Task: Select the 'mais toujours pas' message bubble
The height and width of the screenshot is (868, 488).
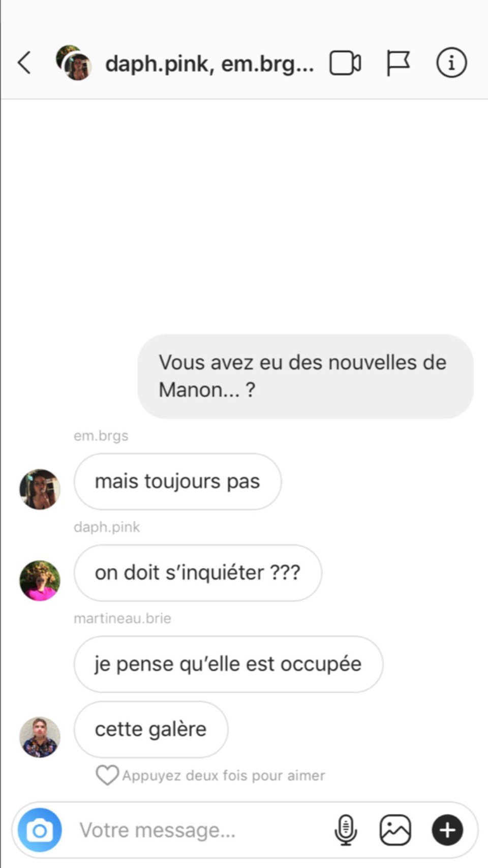Action: pos(177,482)
